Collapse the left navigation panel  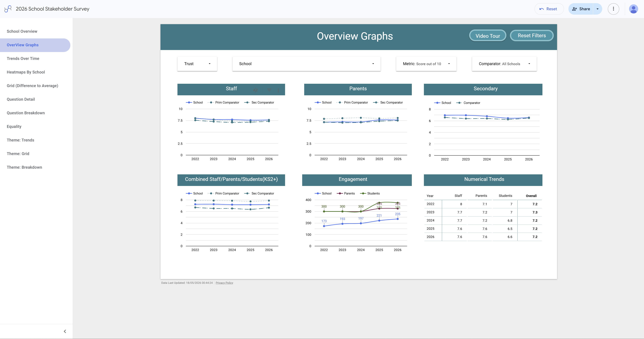65,331
